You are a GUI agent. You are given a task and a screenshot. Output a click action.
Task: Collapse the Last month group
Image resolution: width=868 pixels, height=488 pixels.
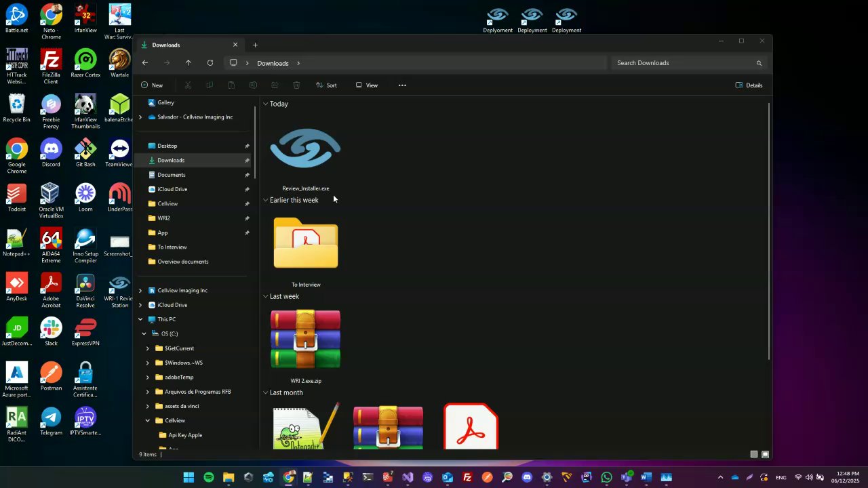(x=265, y=392)
